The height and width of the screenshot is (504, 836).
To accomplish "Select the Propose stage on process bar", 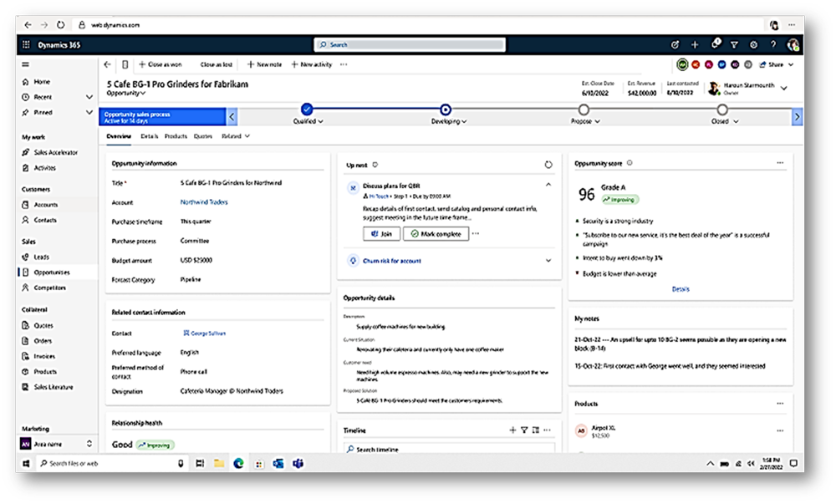I will click(584, 109).
